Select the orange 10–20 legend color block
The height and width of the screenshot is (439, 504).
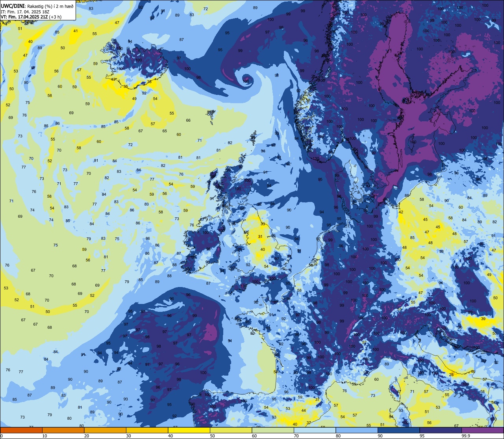63,430
